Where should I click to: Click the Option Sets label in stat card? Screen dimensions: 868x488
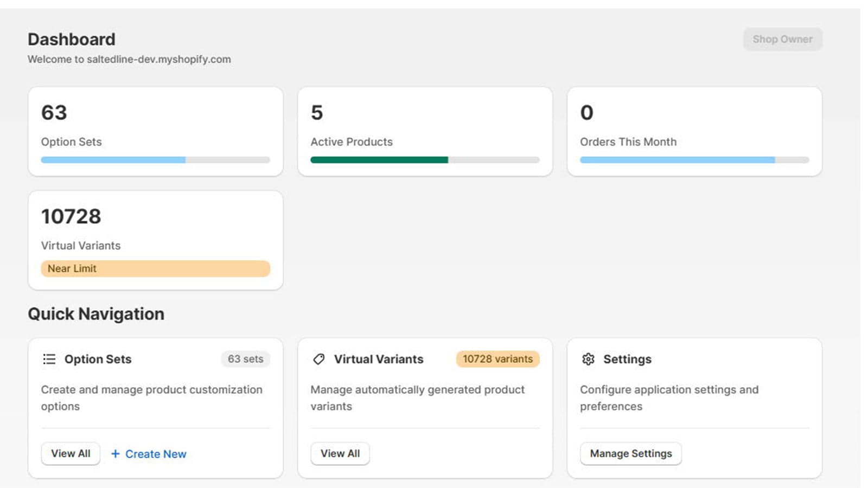pyautogui.click(x=72, y=142)
